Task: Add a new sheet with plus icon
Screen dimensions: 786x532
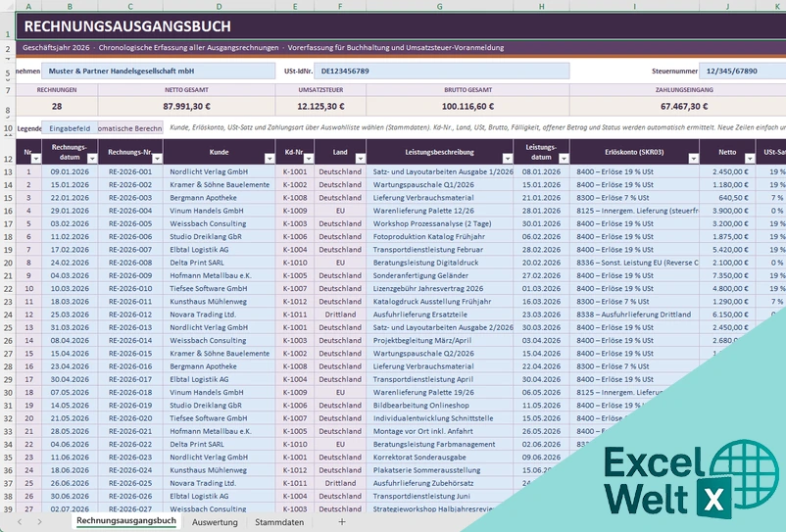Action: pyautogui.click(x=342, y=522)
